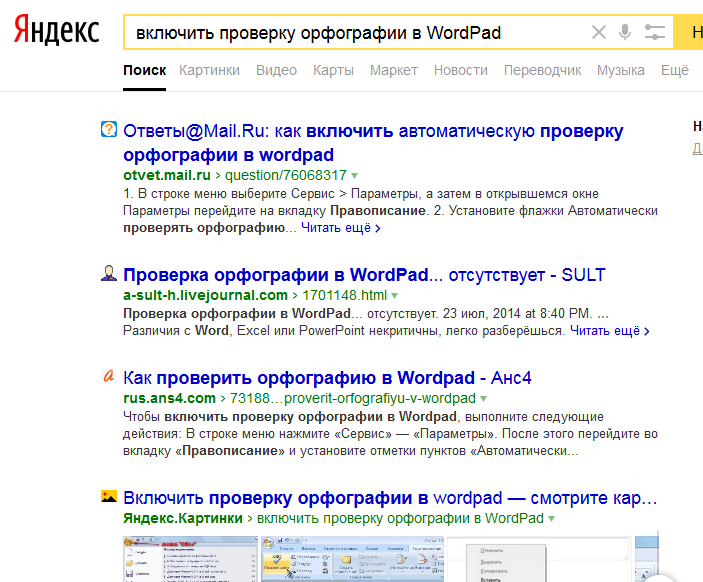Start voice search with the microphone icon
This screenshot has height=582, width=703.
625,32
